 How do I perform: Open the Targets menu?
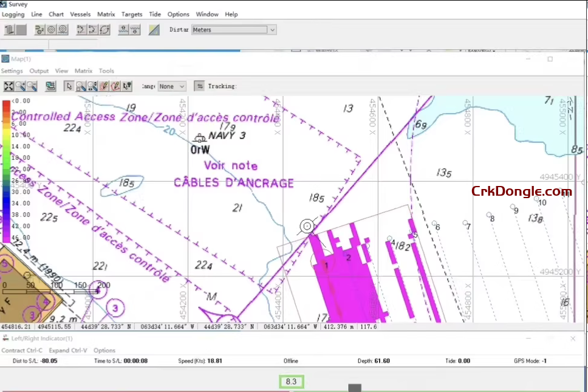pyautogui.click(x=132, y=14)
